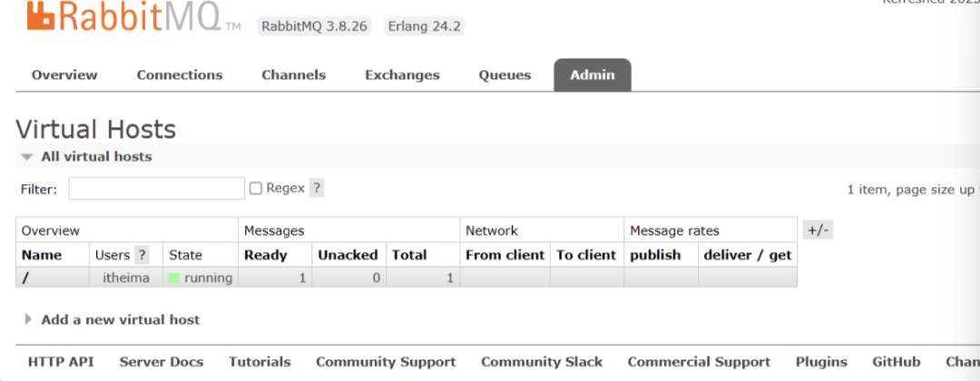This screenshot has height=381, width=980.
Task: Open the Regex help question mark
Action: pyautogui.click(x=317, y=188)
